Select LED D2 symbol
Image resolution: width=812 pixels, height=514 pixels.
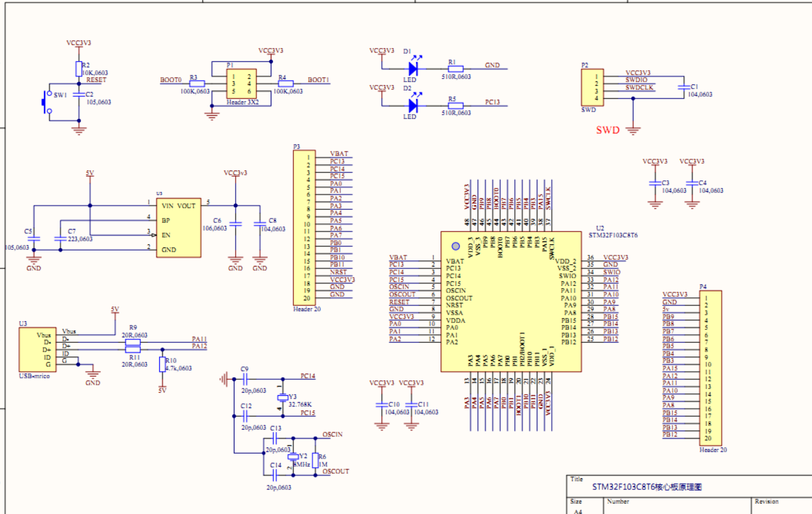[413, 105]
